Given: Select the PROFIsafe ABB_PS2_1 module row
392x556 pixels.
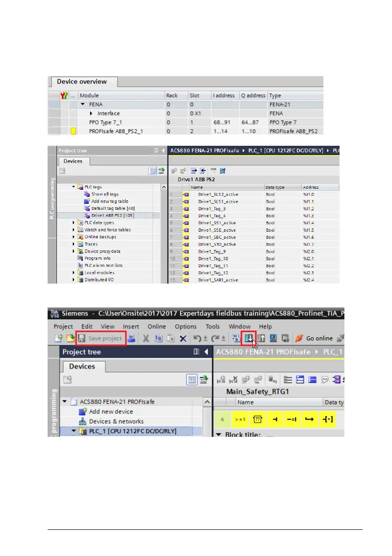Looking at the screenshot, I should [186, 131].
